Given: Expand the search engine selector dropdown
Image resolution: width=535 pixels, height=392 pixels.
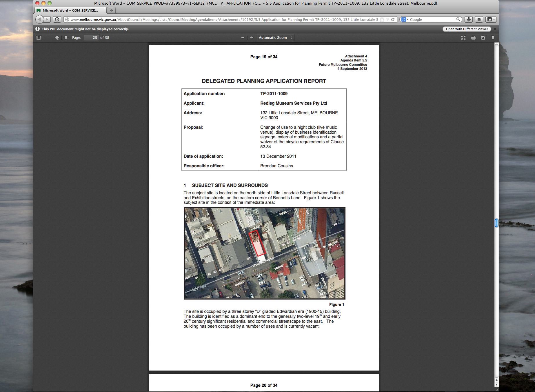Looking at the screenshot, I should pyautogui.click(x=405, y=19).
